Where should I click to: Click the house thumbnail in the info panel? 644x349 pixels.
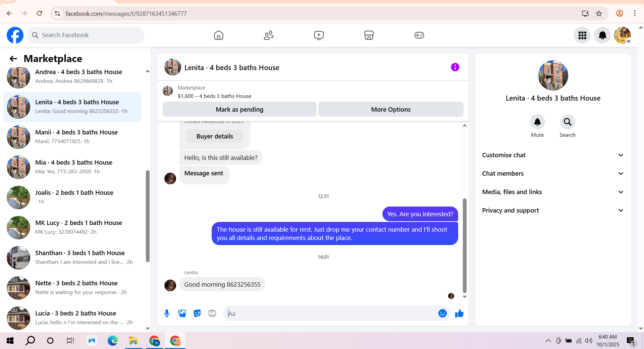click(x=553, y=75)
